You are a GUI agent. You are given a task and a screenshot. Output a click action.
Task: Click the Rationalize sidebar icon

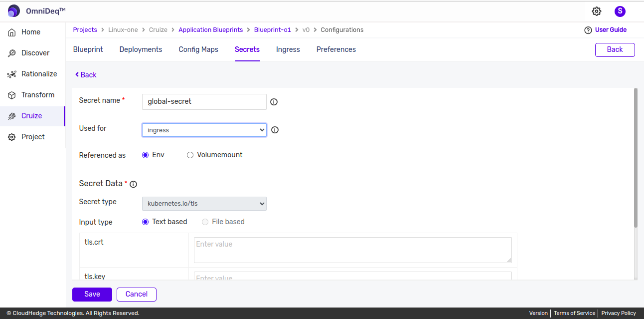click(12, 74)
